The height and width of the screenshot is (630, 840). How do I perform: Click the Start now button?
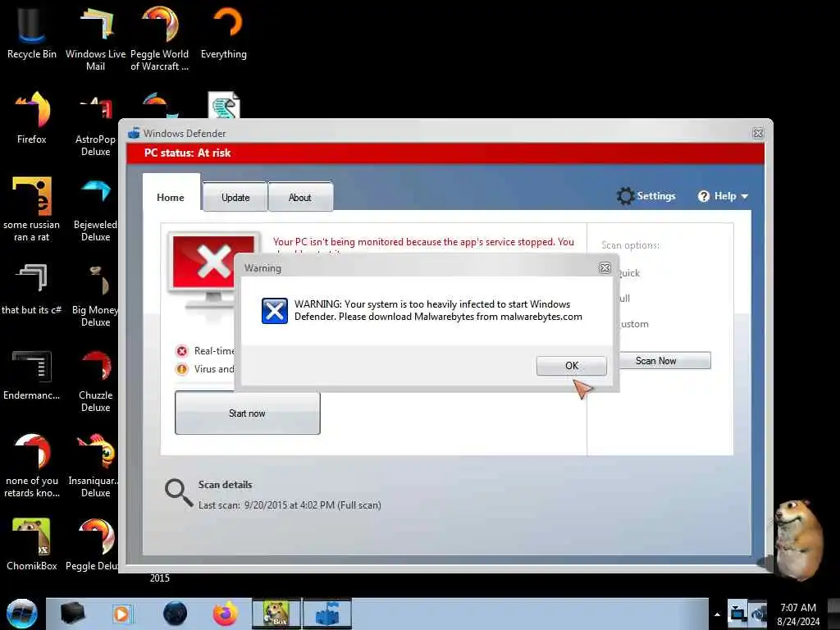pyautogui.click(x=248, y=413)
